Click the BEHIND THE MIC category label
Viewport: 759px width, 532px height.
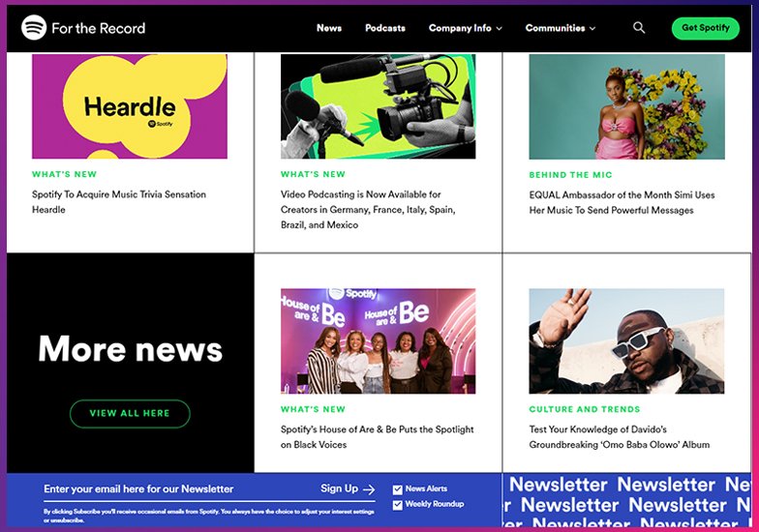tap(571, 174)
